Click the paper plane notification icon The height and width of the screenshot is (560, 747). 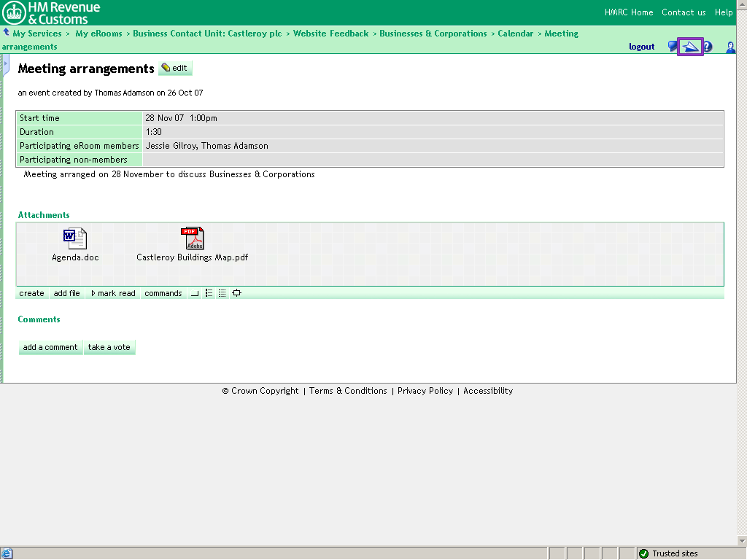tap(690, 47)
